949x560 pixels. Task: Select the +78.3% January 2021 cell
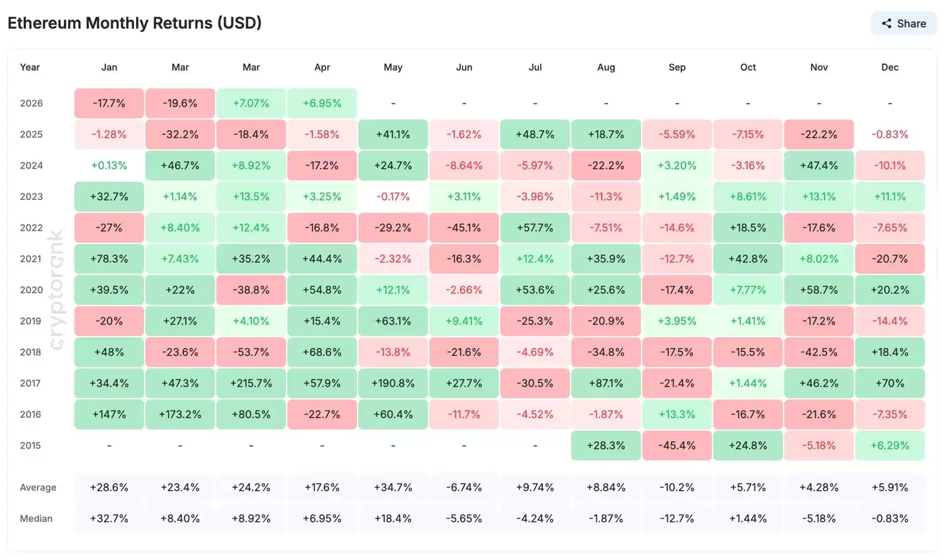pos(109,259)
